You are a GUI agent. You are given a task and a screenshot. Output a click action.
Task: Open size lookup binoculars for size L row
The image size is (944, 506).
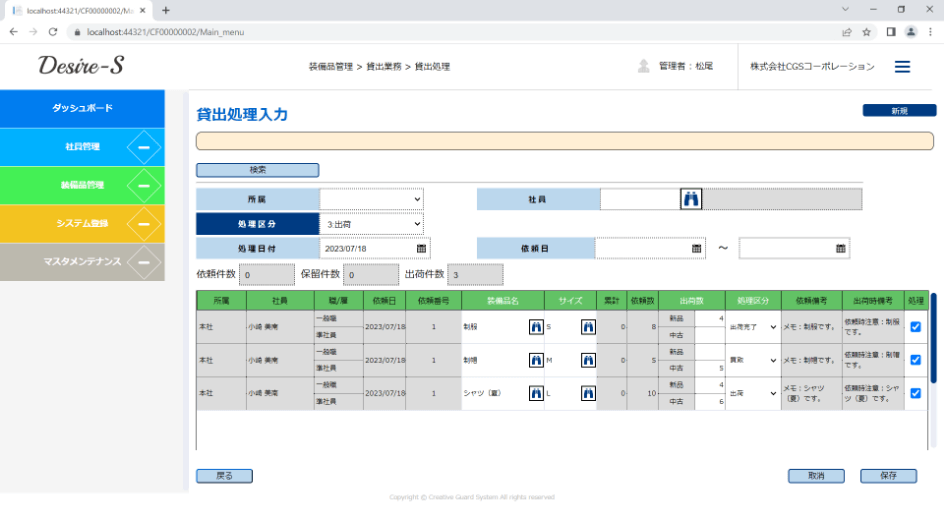(588, 393)
